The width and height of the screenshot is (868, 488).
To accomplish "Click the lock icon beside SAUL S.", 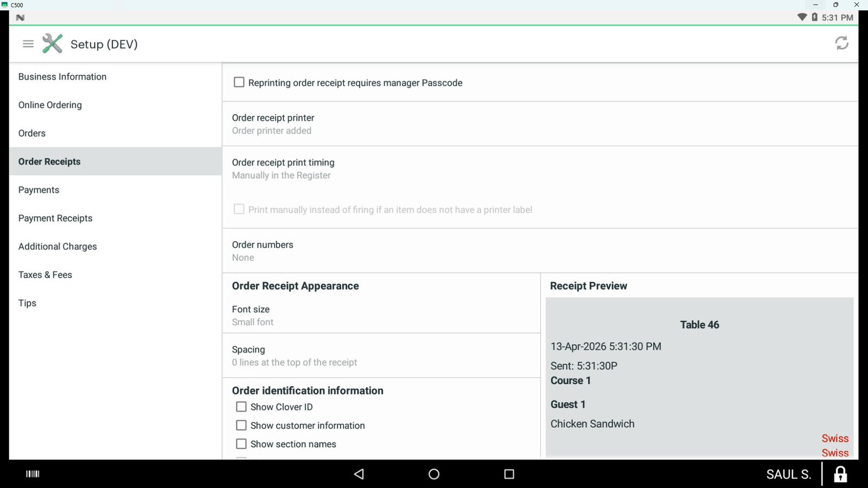I will pyautogui.click(x=840, y=474).
